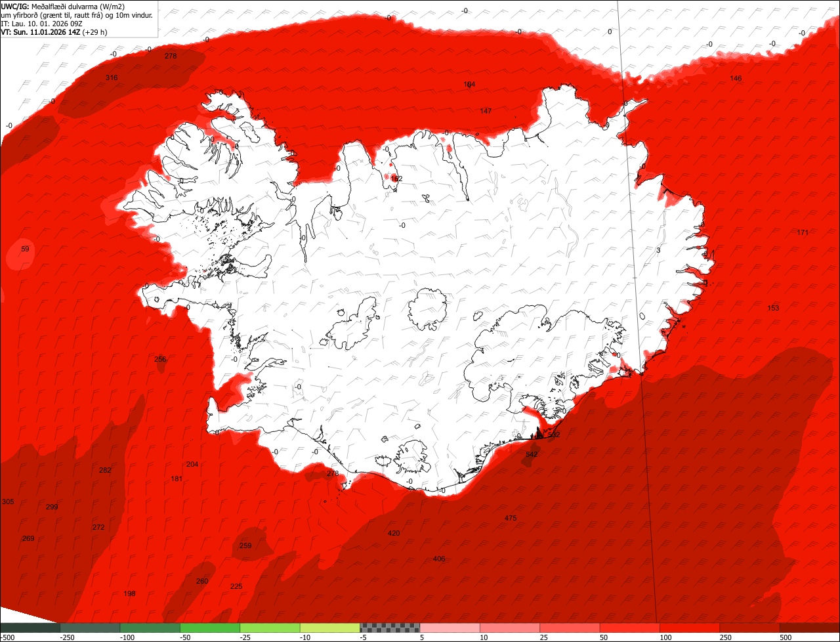Pick the darkest red above-500 legend swatch
This screenshot has width=840, height=642.
(810, 628)
